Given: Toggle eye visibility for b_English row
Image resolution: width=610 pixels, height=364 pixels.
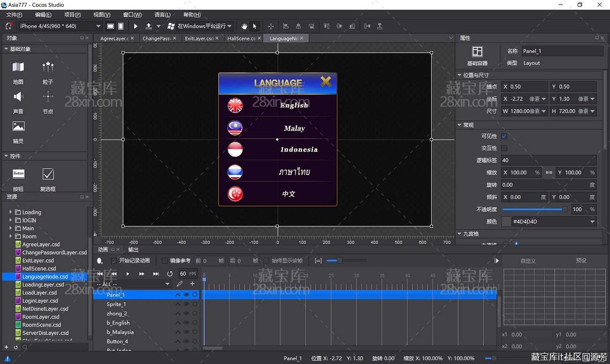Looking at the screenshot, I should 186,323.
